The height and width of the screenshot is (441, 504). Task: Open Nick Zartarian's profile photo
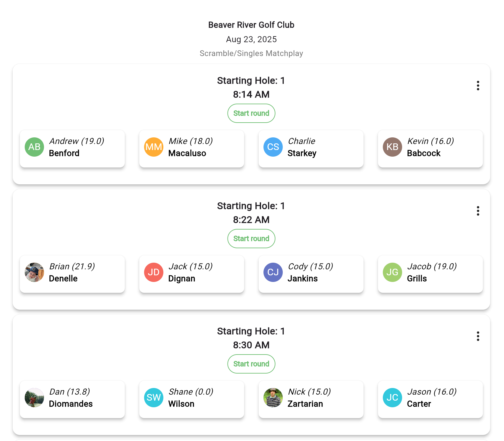(x=273, y=398)
